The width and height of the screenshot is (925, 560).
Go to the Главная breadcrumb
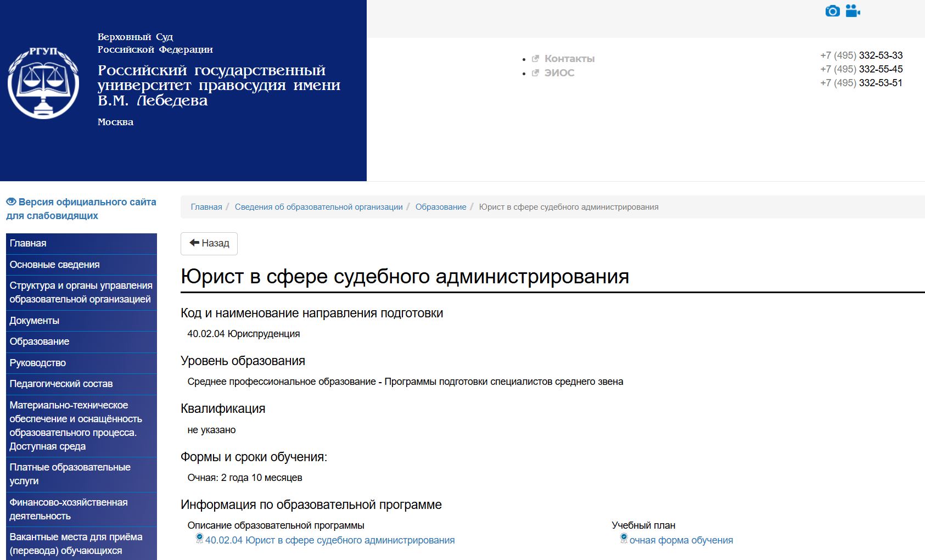click(206, 207)
